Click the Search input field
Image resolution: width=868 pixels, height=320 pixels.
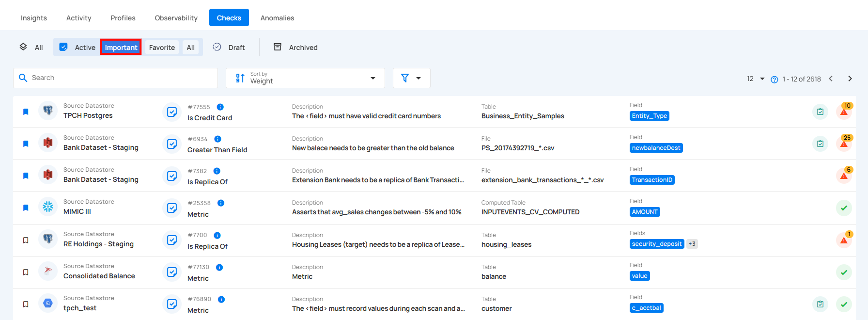[115, 78]
